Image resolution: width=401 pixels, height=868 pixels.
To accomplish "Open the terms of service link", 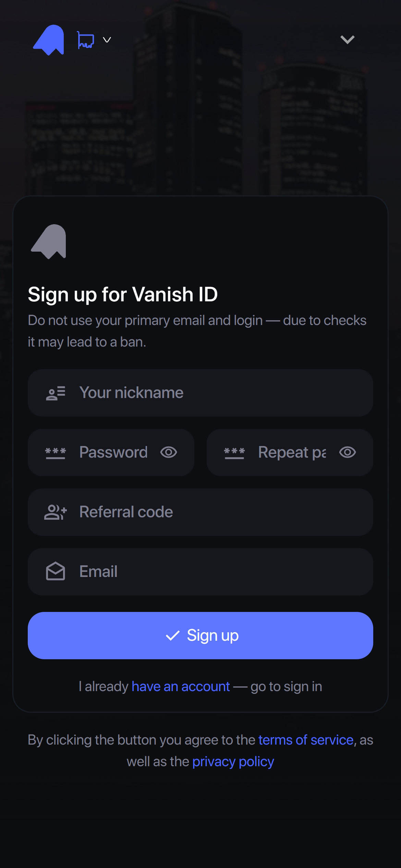I will pyautogui.click(x=306, y=740).
